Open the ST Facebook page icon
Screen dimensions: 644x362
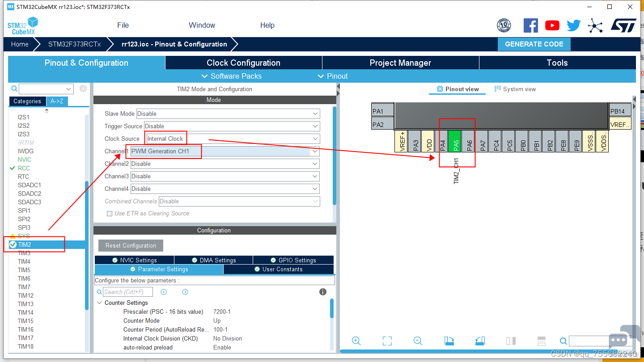tap(531, 25)
